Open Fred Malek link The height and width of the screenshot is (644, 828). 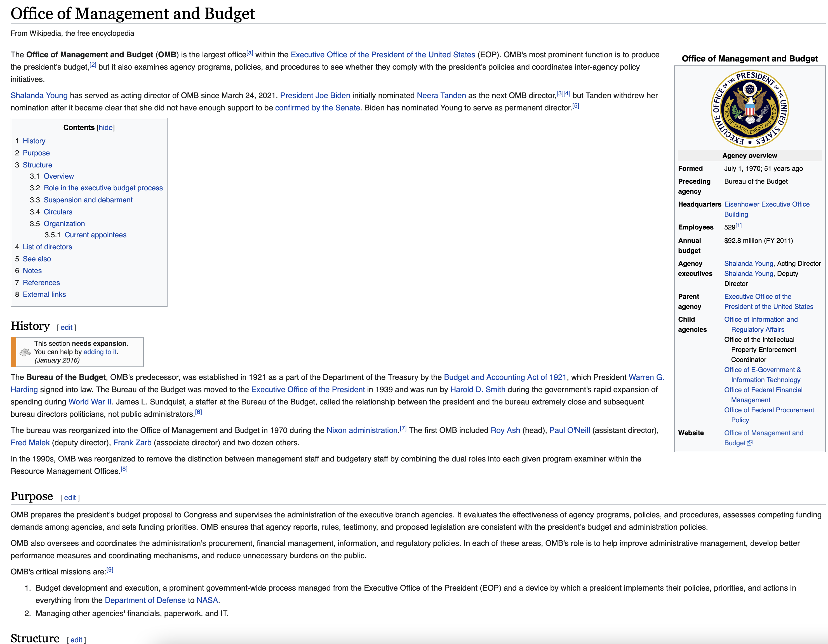click(x=30, y=442)
